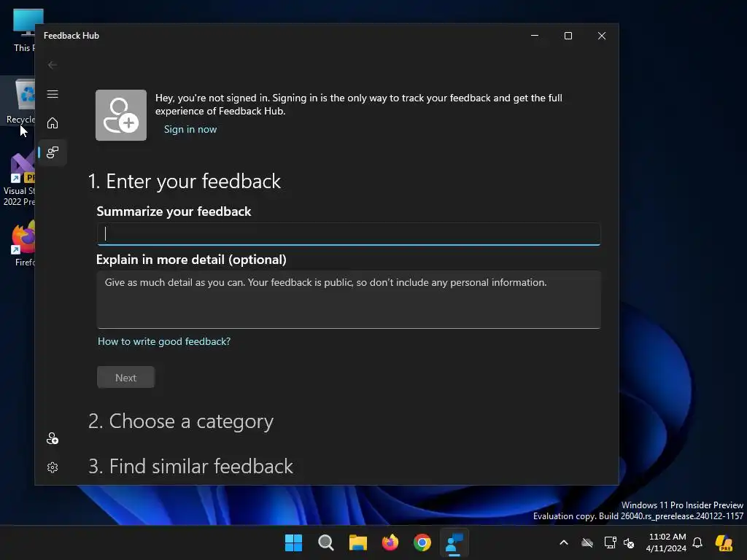Click the Sign in now link
Image resolution: width=747 pixels, height=560 pixels.
coord(190,129)
